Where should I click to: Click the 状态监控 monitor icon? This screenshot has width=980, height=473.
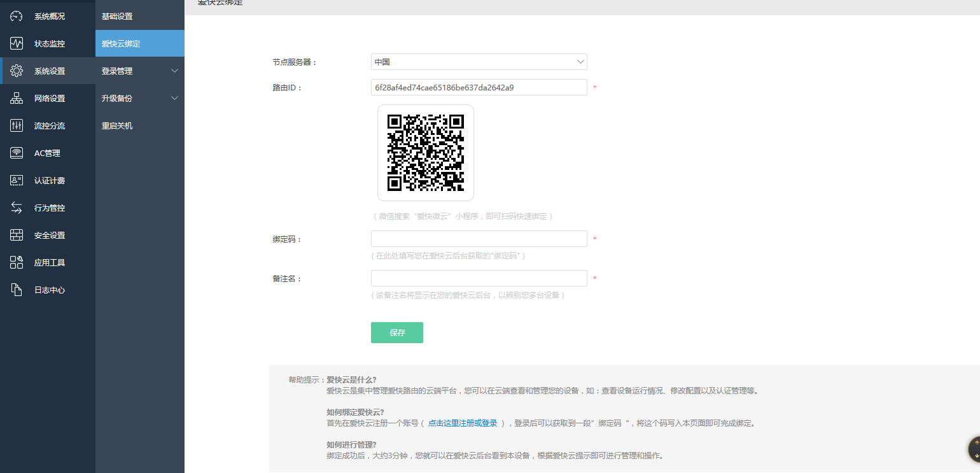point(17,44)
